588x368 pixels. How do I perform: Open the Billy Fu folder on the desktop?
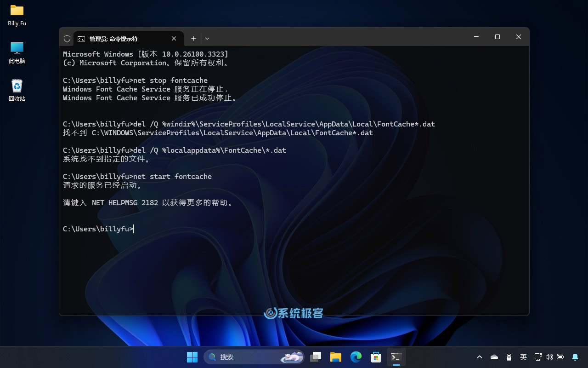pos(17,15)
